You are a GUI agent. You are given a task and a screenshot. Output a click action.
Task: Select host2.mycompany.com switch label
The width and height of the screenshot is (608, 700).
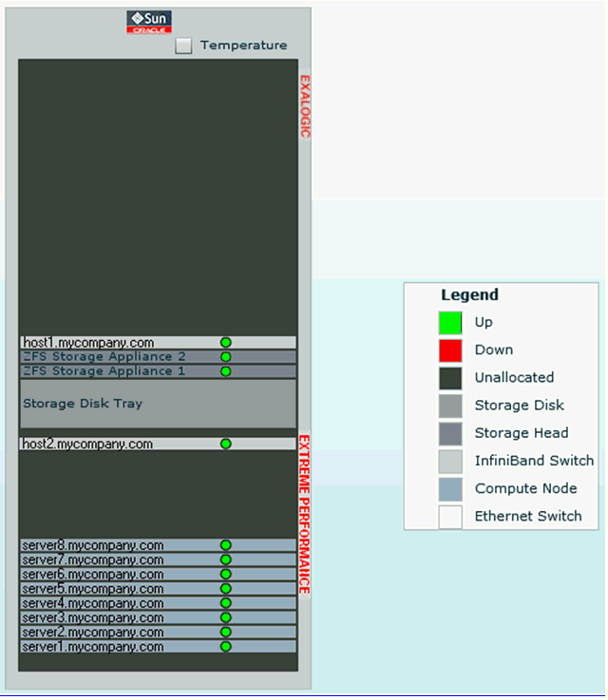[87, 444]
